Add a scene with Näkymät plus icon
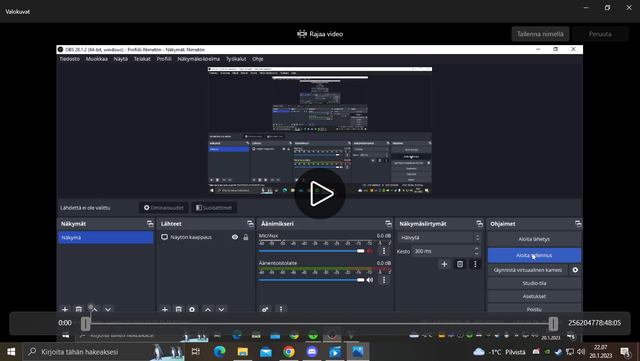This screenshot has width=640, height=361. [64, 309]
